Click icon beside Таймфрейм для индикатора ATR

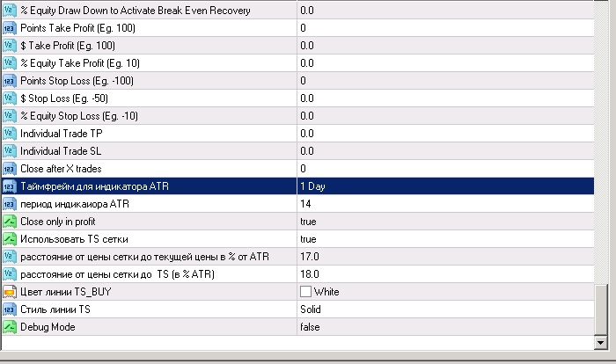(x=10, y=186)
